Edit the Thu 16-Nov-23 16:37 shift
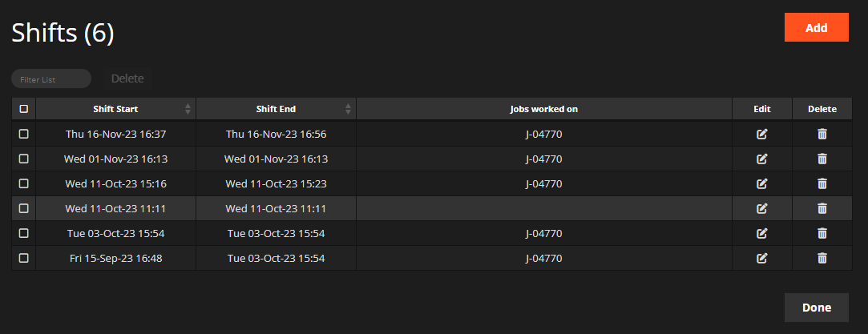The height and width of the screenshot is (334, 868). (761, 134)
